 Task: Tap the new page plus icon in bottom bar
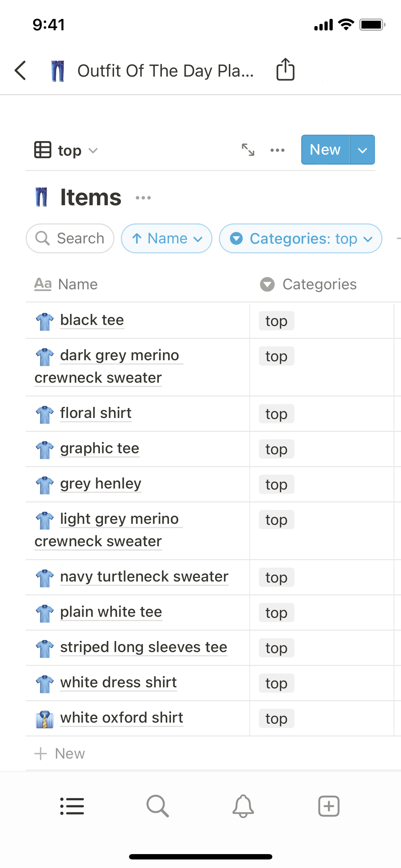tap(329, 806)
